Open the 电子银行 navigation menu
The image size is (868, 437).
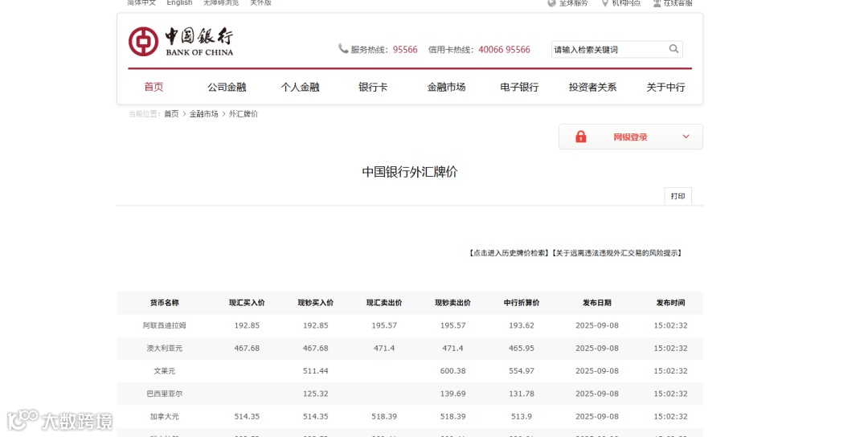(x=519, y=87)
